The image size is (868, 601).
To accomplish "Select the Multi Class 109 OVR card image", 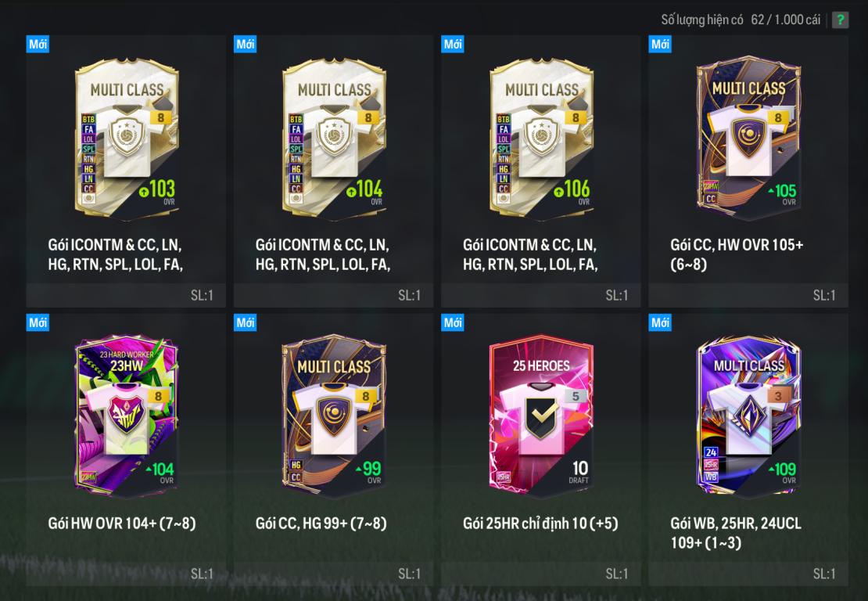I will 748,416.
